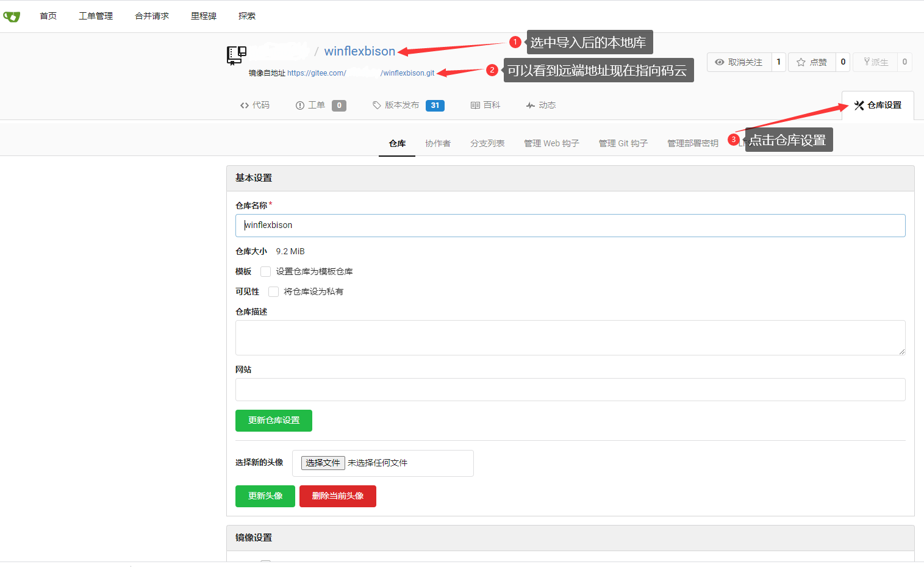Image resolution: width=924 pixels, height=567 pixels.
Task: Open repository settings via the wrench icon
Action: click(859, 105)
